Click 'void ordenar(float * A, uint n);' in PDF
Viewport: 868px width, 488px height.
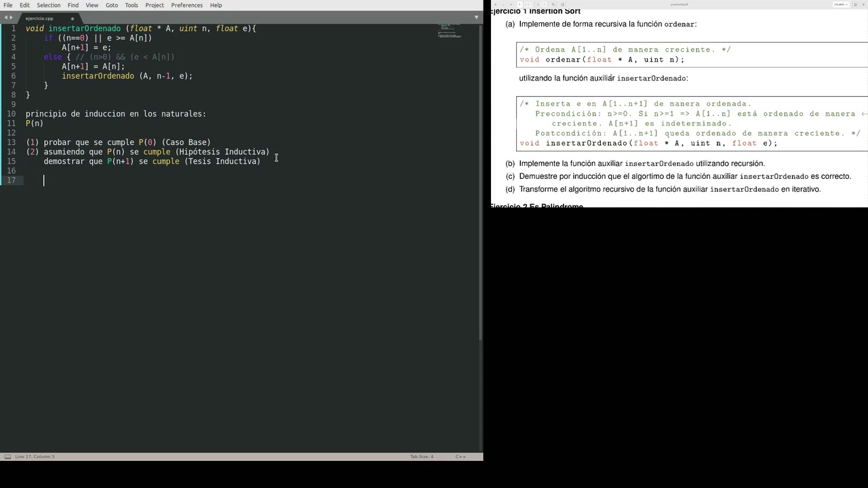[x=602, y=60]
